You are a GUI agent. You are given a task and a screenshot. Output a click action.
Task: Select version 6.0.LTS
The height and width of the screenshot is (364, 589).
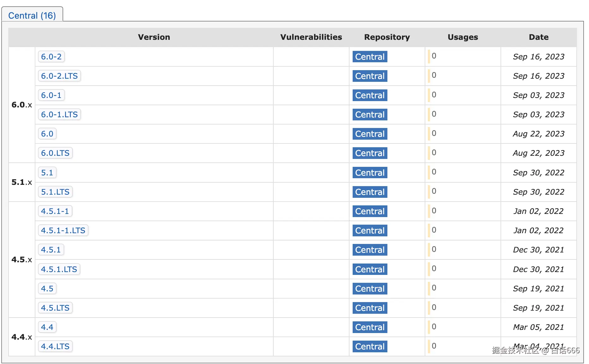click(55, 153)
